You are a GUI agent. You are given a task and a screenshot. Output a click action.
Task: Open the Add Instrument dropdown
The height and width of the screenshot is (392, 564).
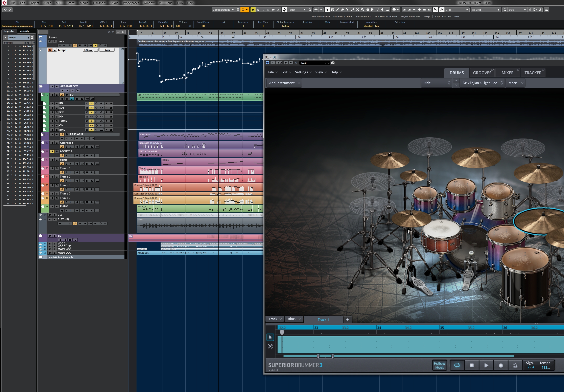pyautogui.click(x=284, y=83)
